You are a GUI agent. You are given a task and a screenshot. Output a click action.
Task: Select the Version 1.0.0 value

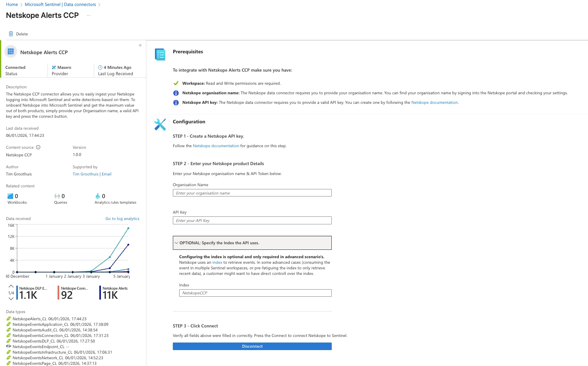[x=77, y=155]
